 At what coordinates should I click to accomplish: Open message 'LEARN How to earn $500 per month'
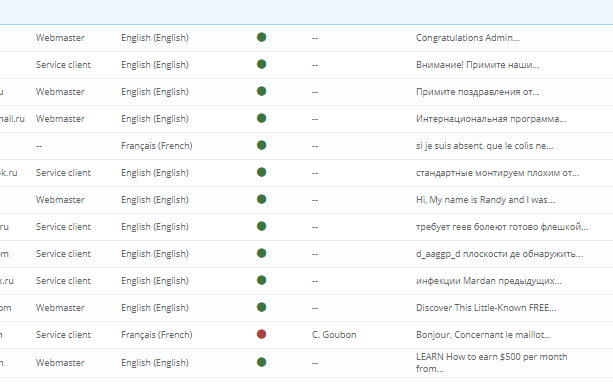click(x=491, y=363)
